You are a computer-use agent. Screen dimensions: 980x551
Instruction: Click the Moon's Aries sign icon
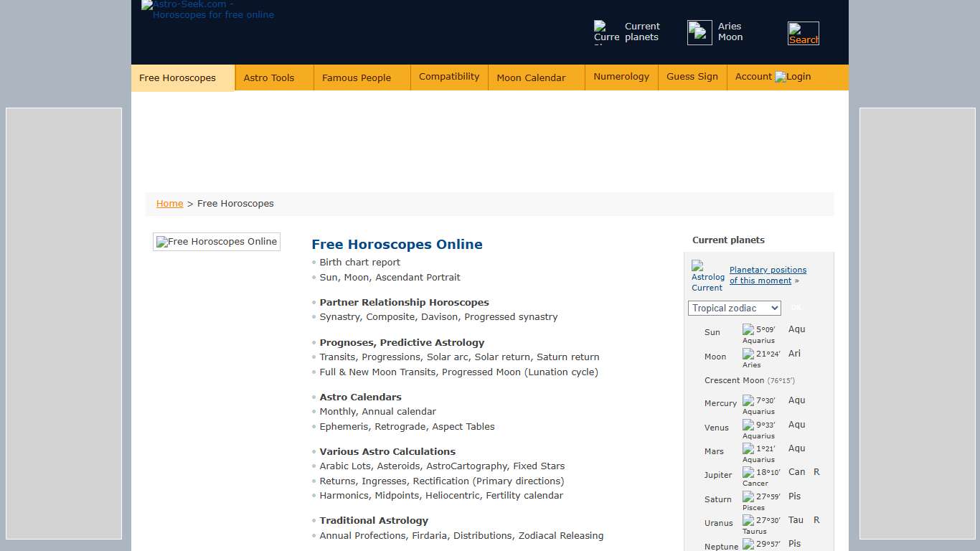(x=748, y=354)
